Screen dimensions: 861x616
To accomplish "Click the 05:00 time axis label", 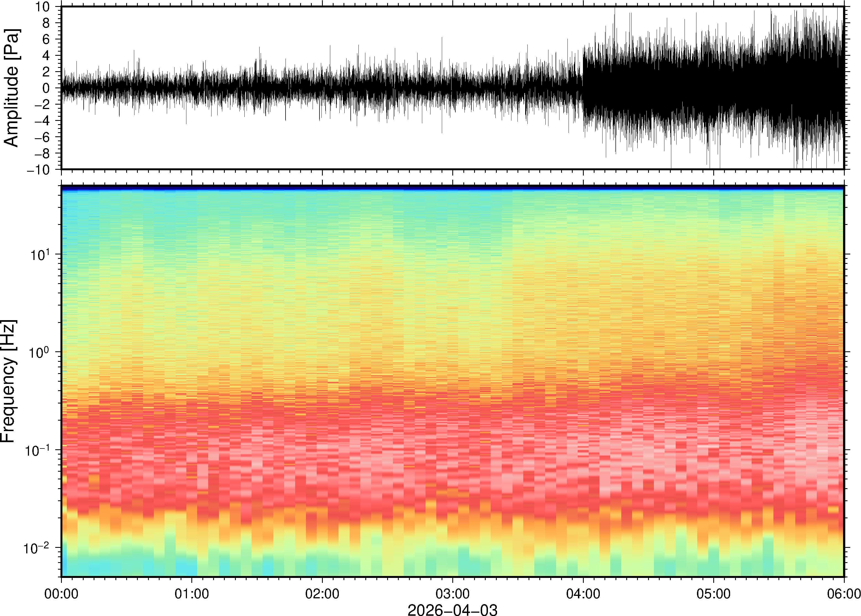I will pyautogui.click(x=713, y=594).
